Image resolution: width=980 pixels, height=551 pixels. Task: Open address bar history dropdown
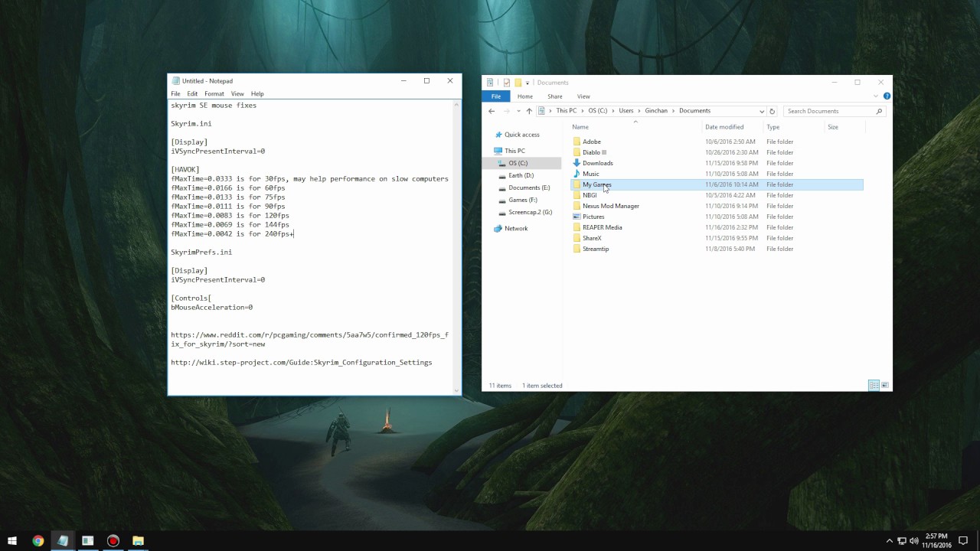tap(761, 111)
